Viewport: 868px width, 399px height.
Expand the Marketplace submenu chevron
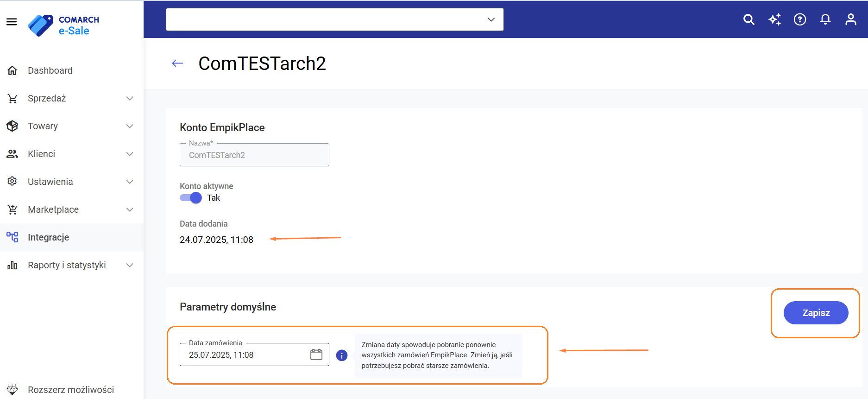(x=130, y=209)
